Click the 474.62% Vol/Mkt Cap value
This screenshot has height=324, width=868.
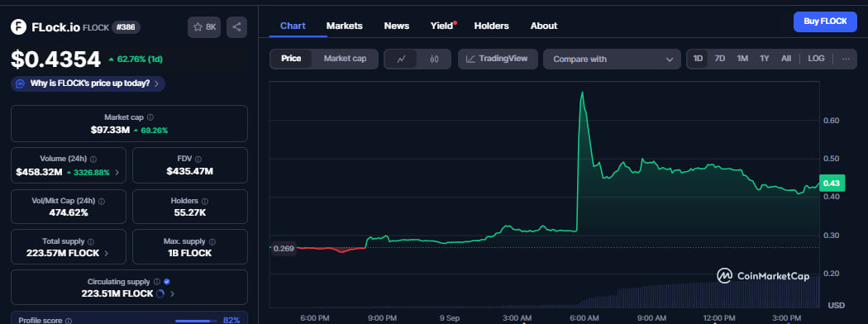[x=69, y=212]
